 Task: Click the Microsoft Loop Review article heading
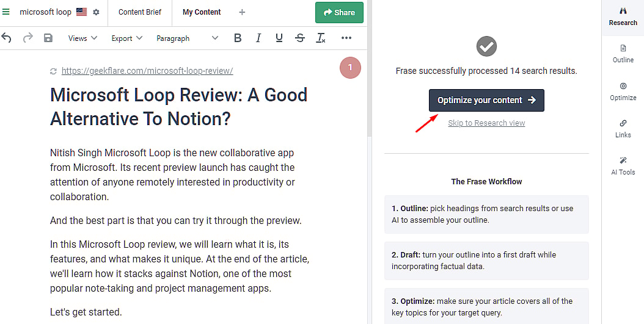(x=178, y=107)
